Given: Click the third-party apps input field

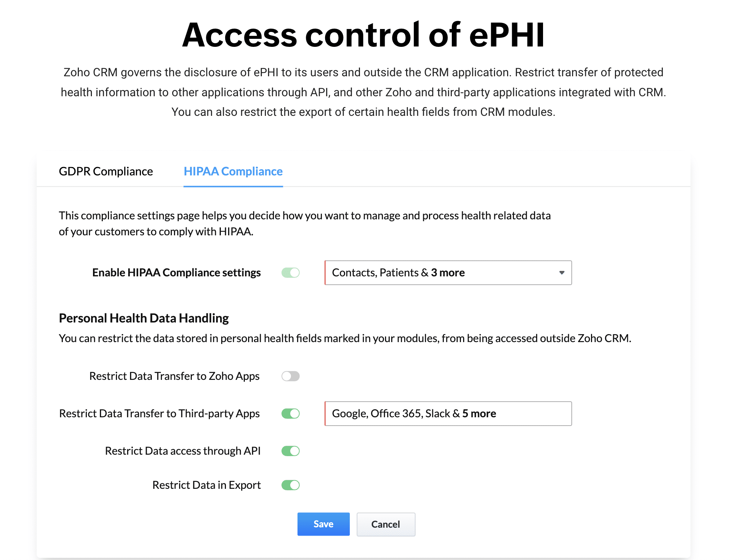Looking at the screenshot, I should [x=448, y=413].
